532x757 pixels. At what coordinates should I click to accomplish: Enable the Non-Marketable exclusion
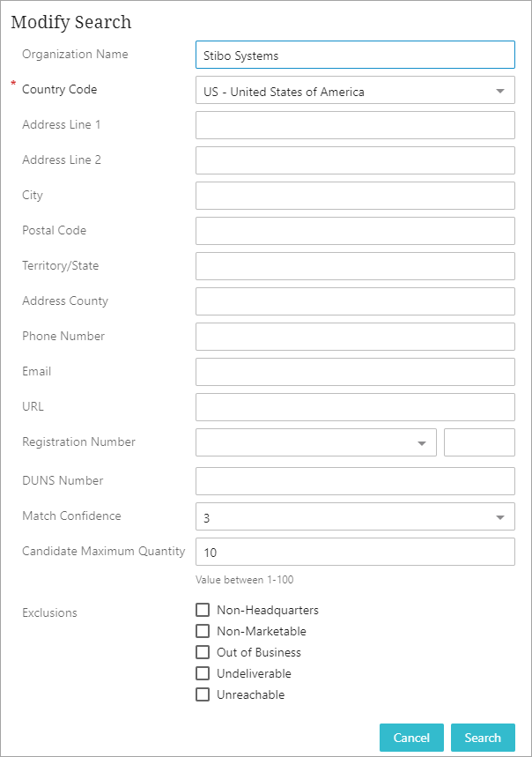tap(203, 631)
